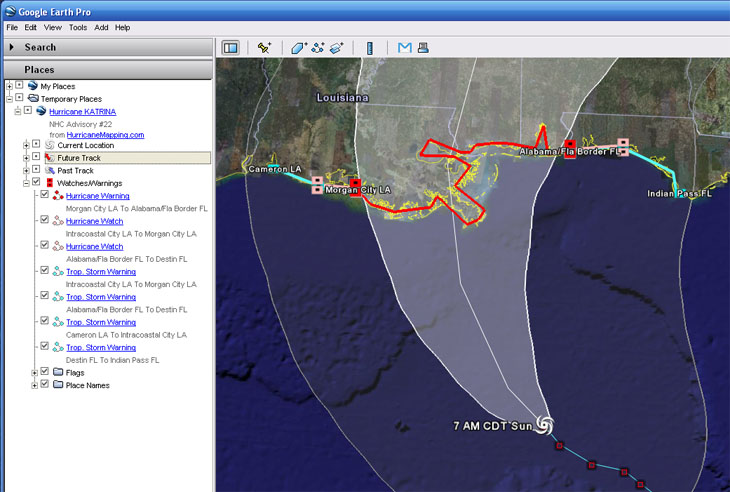Open the Add menu
The image size is (730, 492).
pyautogui.click(x=101, y=27)
